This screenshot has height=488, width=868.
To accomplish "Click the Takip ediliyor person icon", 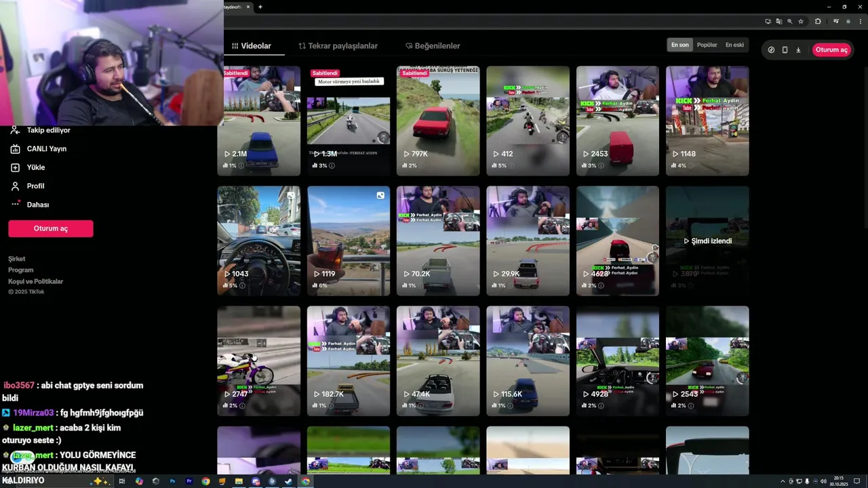I will [15, 129].
